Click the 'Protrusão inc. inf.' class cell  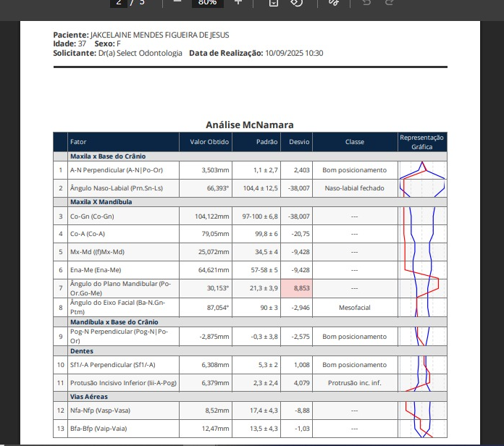tap(355, 383)
